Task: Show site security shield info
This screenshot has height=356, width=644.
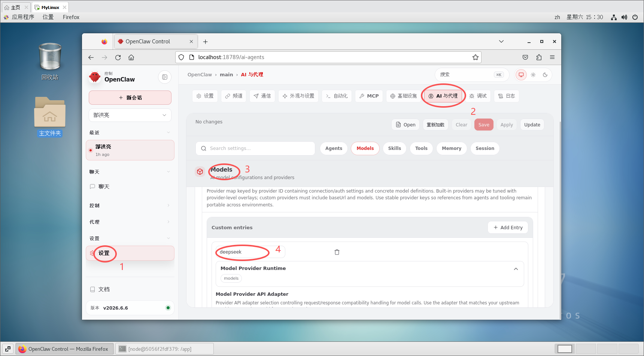Action: (x=181, y=57)
